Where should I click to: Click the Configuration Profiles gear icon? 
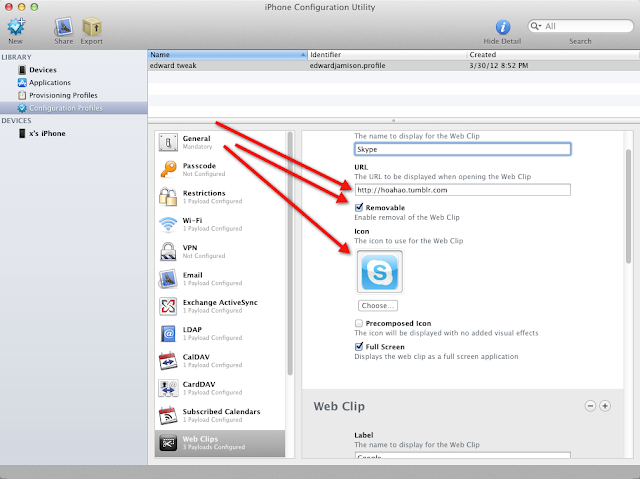22,108
